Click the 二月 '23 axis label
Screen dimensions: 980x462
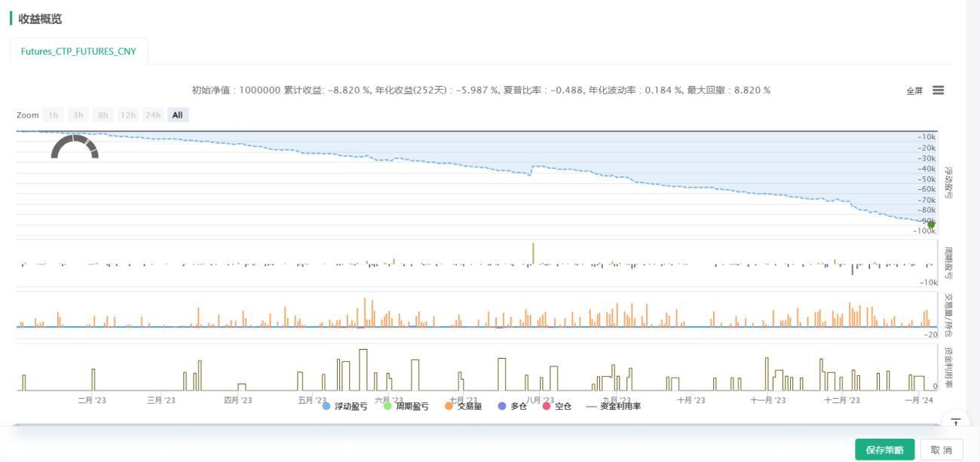(92, 400)
